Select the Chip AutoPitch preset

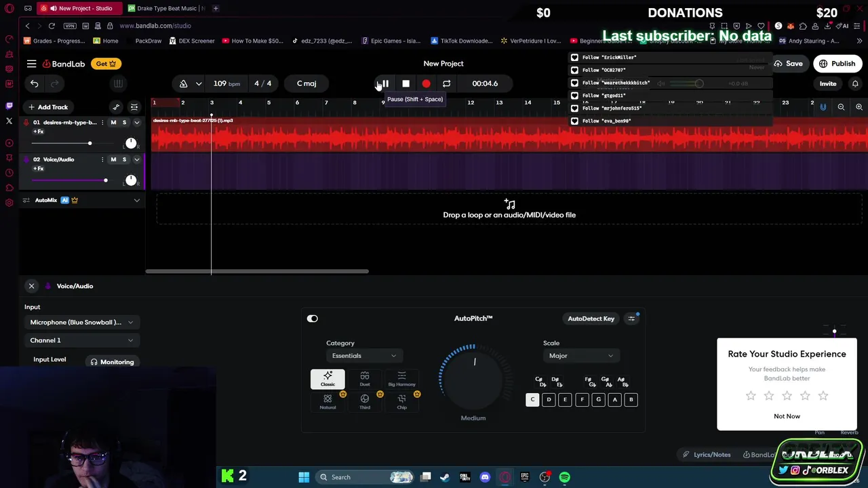coord(401,401)
